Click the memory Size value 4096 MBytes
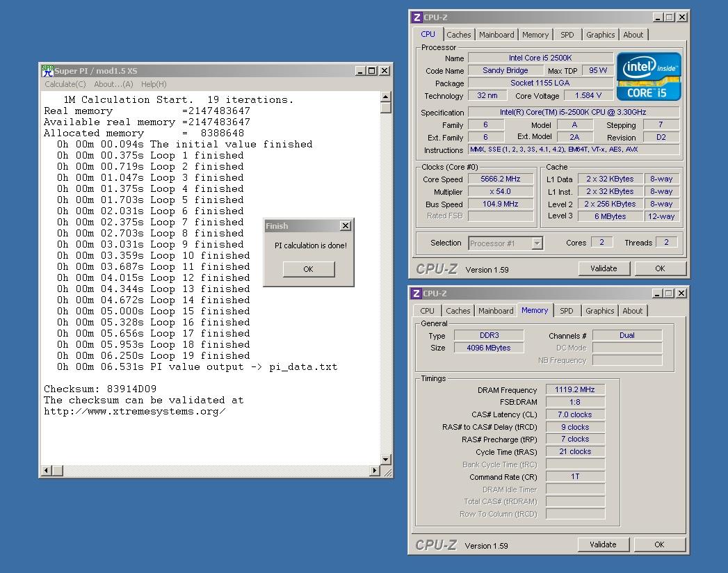728x573 pixels. click(489, 348)
